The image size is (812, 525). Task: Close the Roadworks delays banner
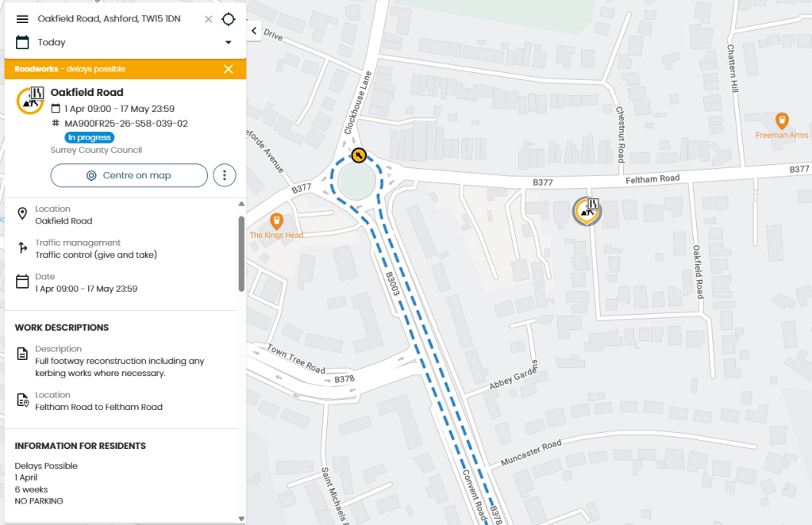[229, 69]
